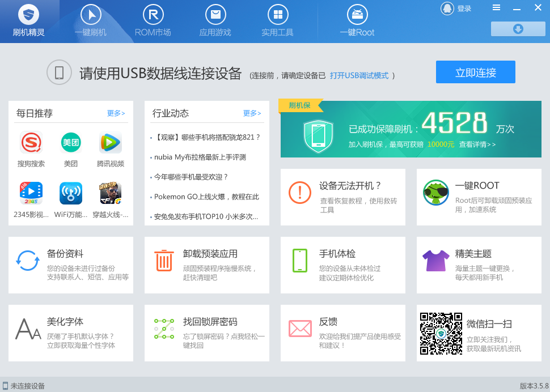The width and height of the screenshot is (550, 392).
Task: Open the 找回锁屏密码 card title
Action: (x=210, y=322)
